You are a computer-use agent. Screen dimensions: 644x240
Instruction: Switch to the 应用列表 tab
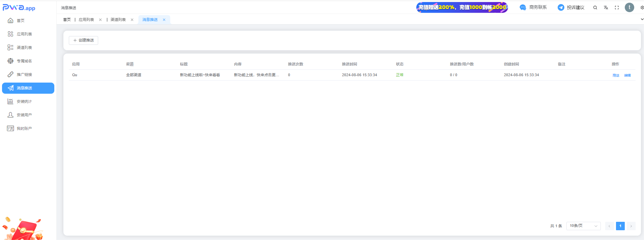pos(86,20)
